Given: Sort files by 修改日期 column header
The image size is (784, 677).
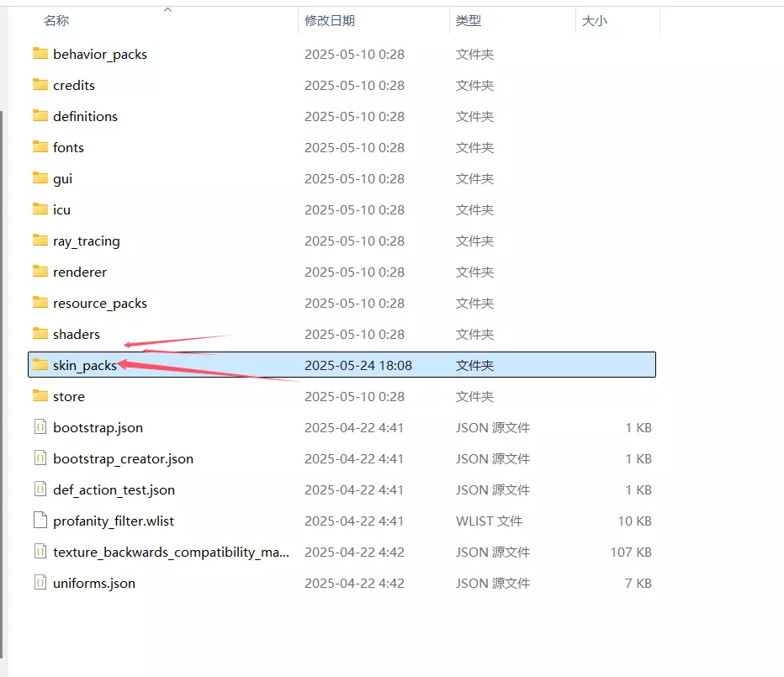Looking at the screenshot, I should [x=330, y=20].
